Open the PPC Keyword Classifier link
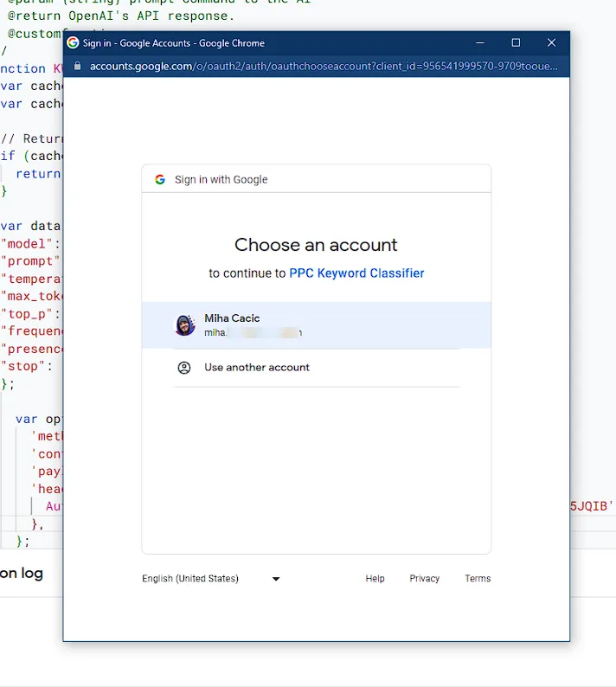Viewport: 616px width, 687px height. click(356, 273)
